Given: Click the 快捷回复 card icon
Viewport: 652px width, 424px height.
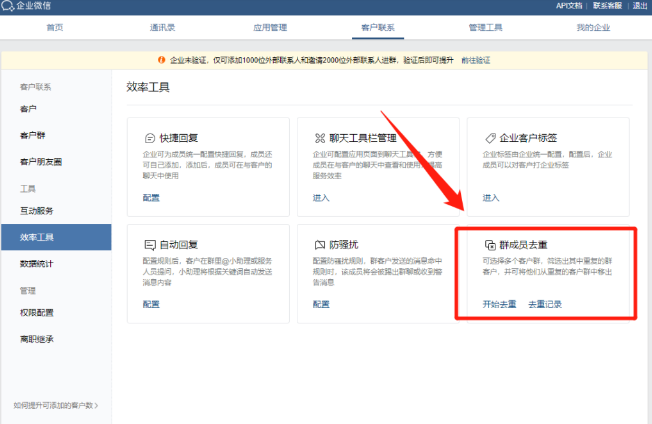Looking at the screenshot, I should point(150,138).
